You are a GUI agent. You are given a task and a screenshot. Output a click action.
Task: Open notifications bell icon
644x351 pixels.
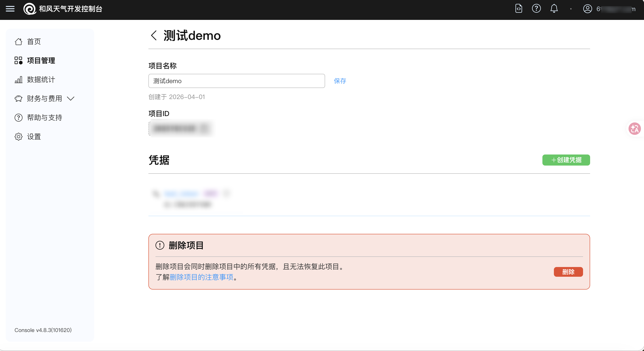tap(554, 9)
